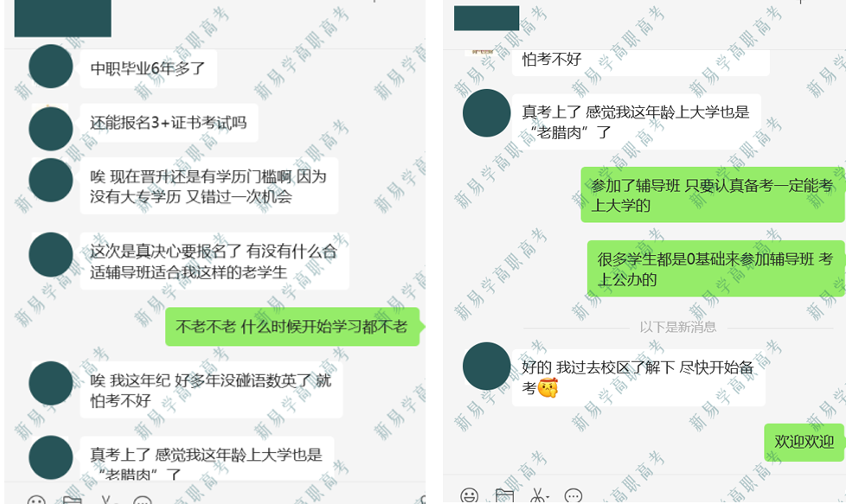Open the emoji picker in the right chat panel
The height and width of the screenshot is (504, 846).
click(469, 496)
